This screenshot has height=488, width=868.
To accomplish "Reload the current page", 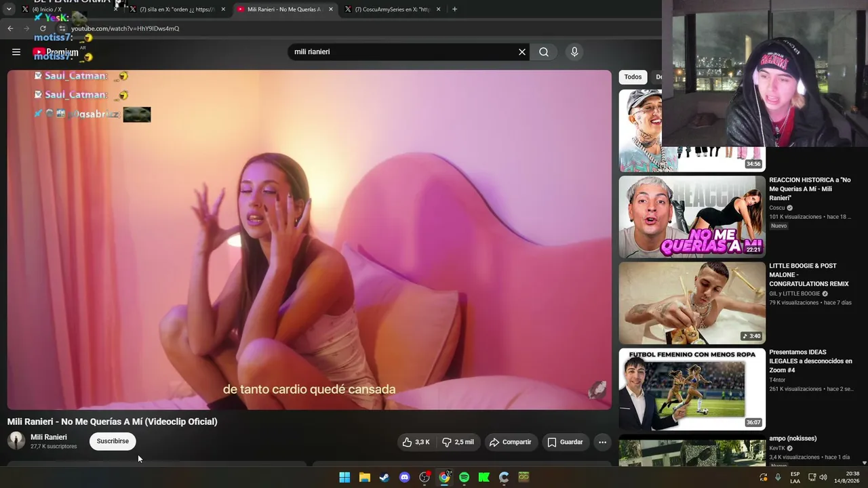I will [x=43, y=28].
